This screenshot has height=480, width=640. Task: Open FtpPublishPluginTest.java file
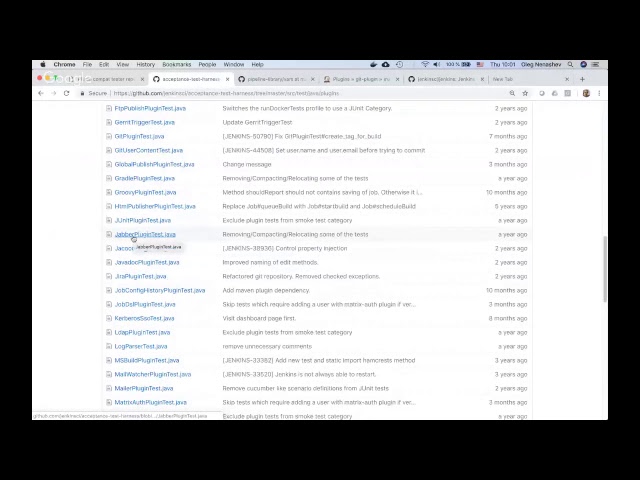(x=150, y=109)
